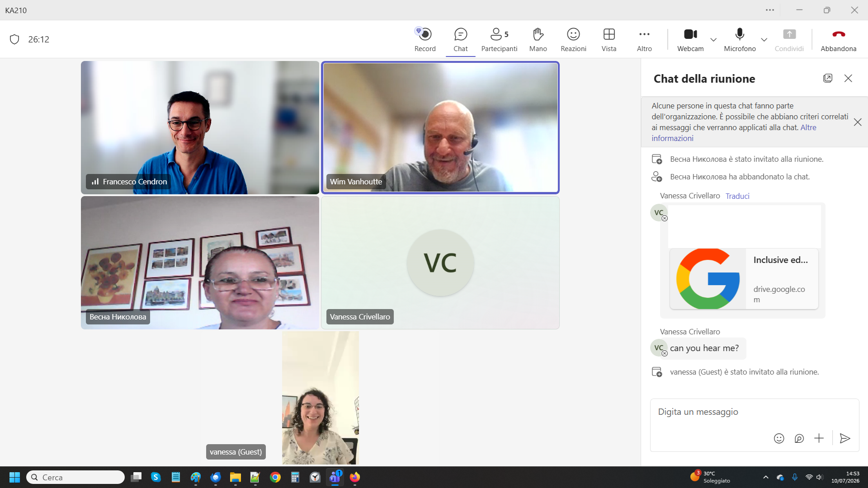The width and height of the screenshot is (868, 488).
Task: Open File Explorer from the taskbar
Action: 235,477
